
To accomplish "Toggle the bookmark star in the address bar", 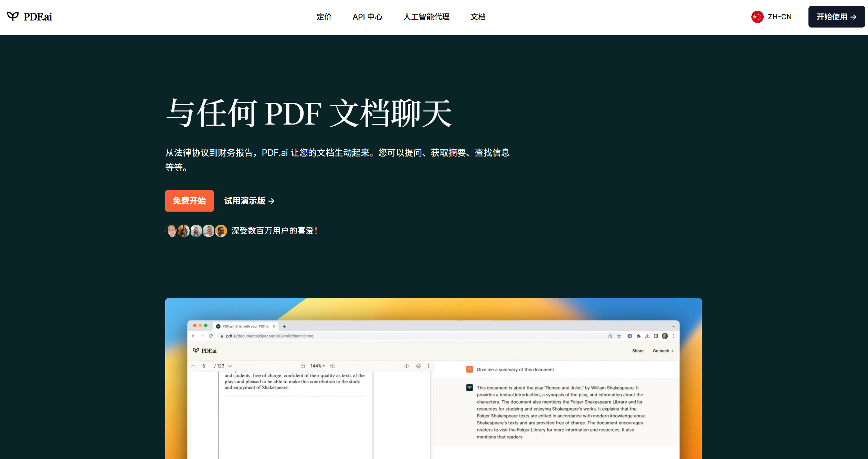I will tap(619, 336).
